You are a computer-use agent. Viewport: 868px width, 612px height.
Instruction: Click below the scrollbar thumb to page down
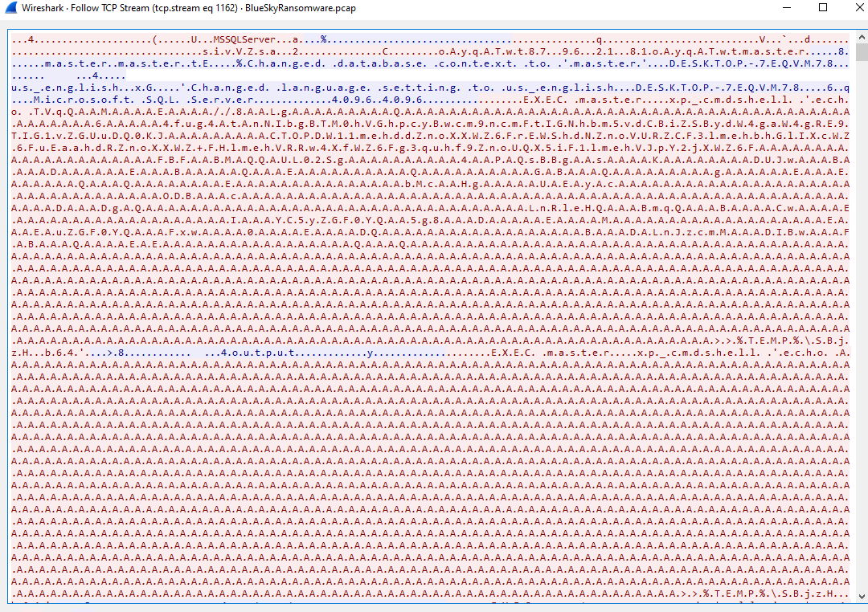pos(861,321)
